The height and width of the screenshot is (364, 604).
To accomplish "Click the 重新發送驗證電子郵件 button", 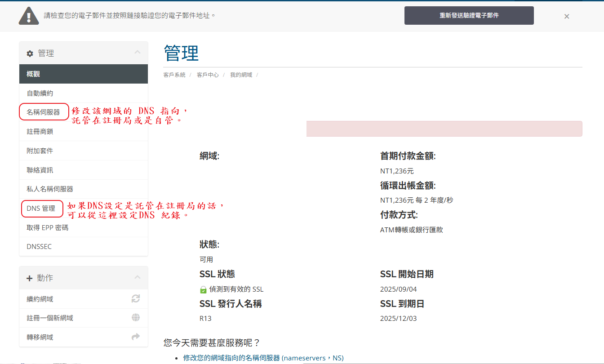I will 469,15.
